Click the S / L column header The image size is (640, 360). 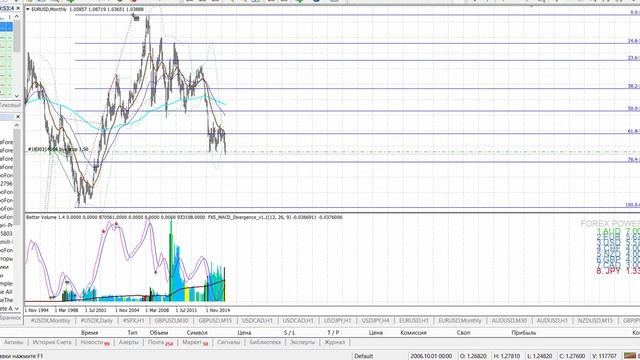[289, 333]
